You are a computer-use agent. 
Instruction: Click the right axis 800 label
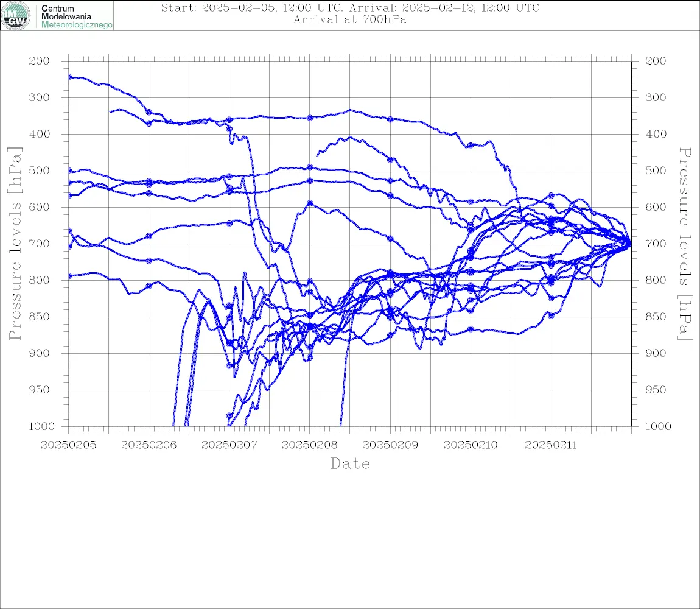[x=656, y=280]
